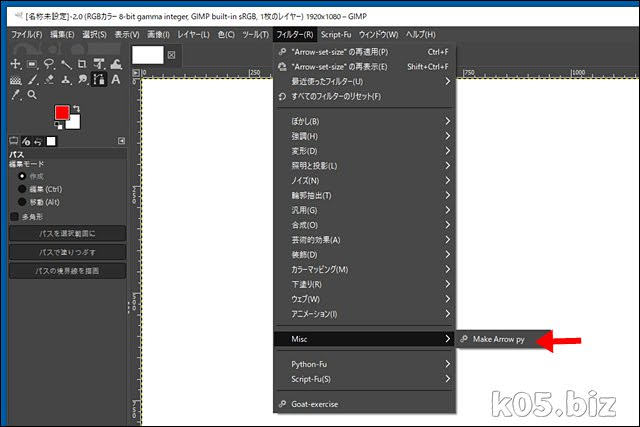Open the Script-Fu menu in menu bar
The image size is (640, 427).
(336, 35)
